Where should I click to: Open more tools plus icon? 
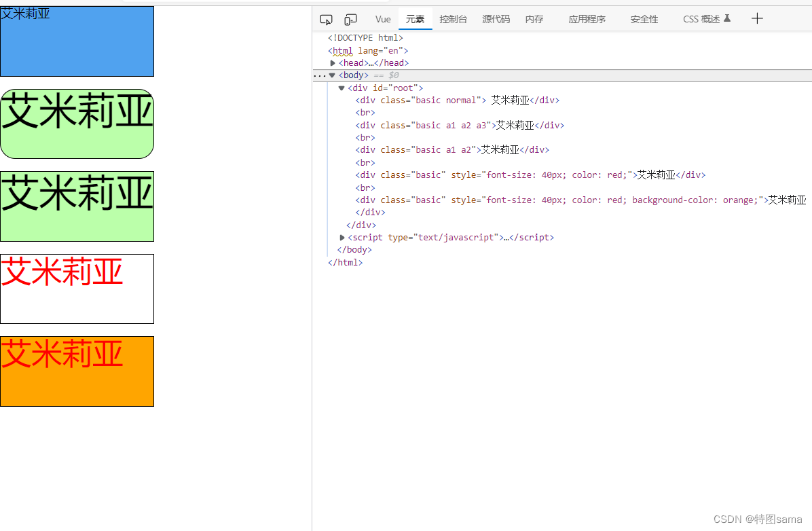pos(757,18)
